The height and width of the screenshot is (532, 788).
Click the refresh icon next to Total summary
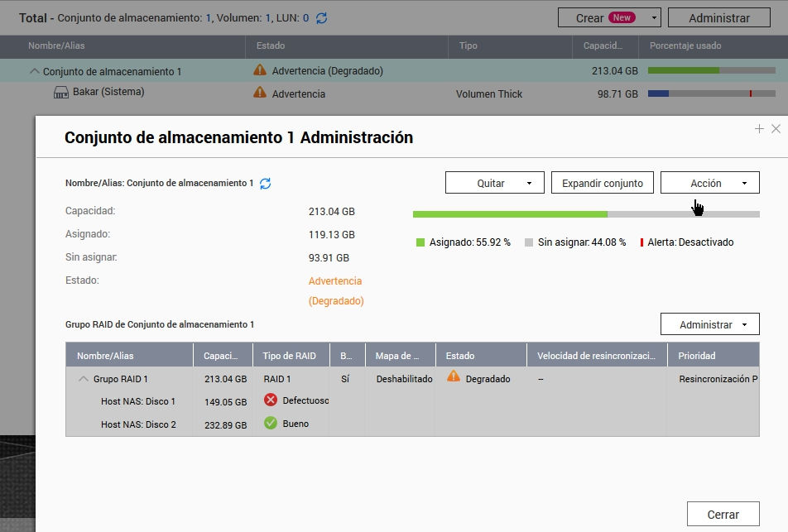click(x=322, y=17)
